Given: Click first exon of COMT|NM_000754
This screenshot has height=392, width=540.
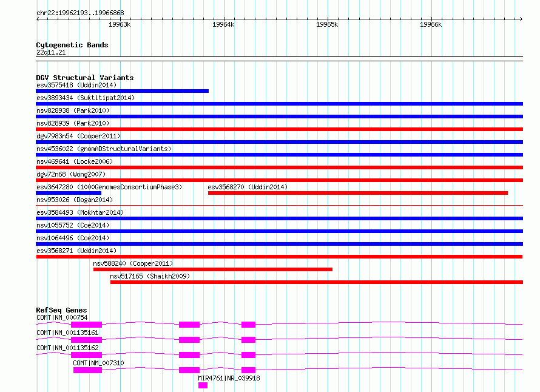Looking at the screenshot, I should click(x=86, y=325).
